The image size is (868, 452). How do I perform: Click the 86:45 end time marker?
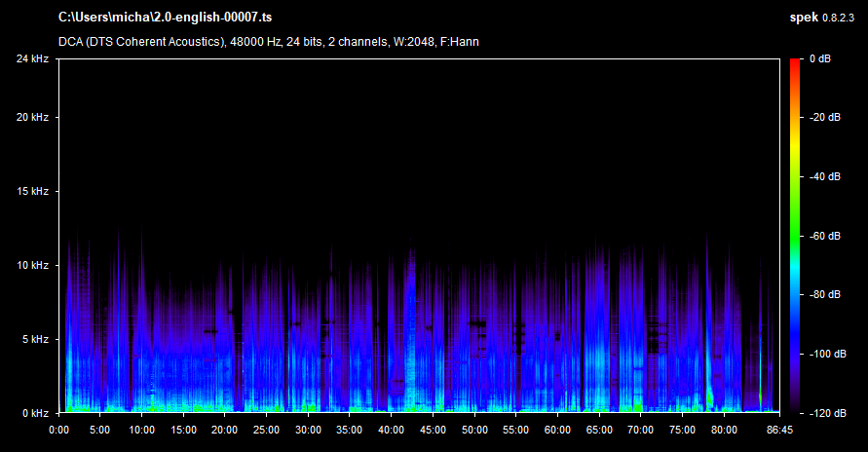tap(780, 429)
